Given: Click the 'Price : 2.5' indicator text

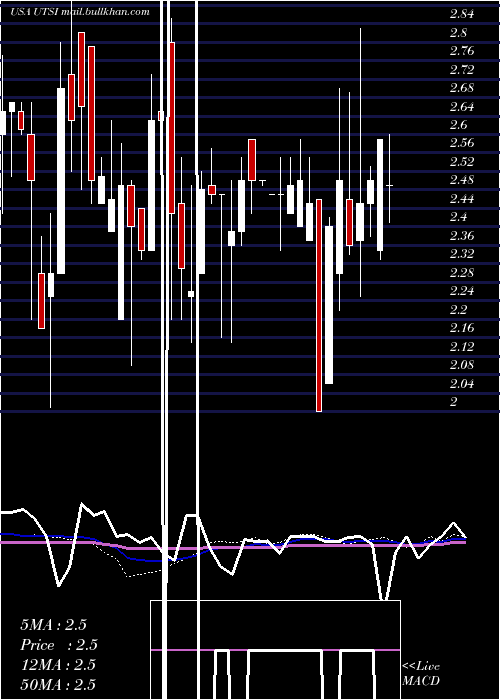Looking at the screenshot, I should click(59, 645).
